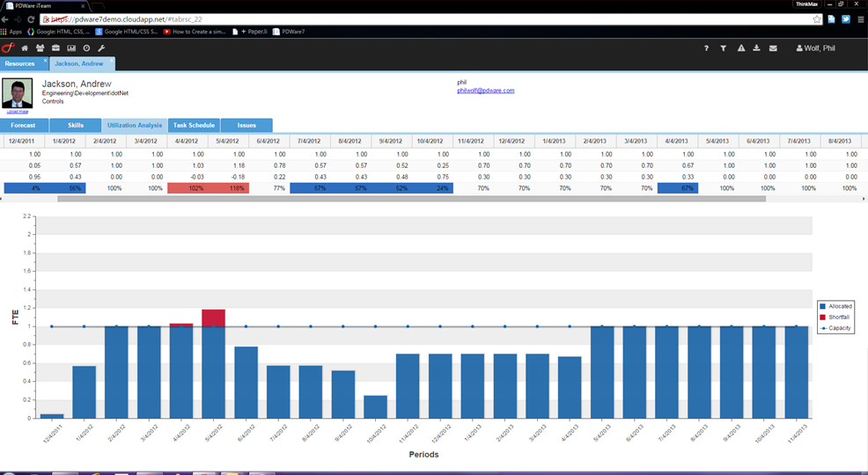Click the 118% red utilization cell
Image resolution: width=868 pixels, height=475 pixels.
[229, 188]
